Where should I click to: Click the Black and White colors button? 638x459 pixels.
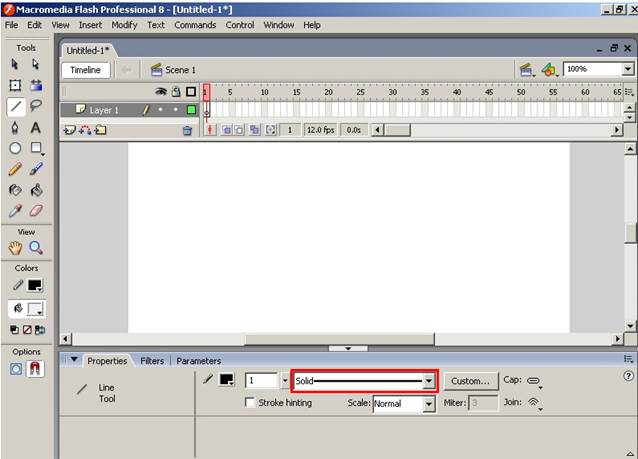14,330
